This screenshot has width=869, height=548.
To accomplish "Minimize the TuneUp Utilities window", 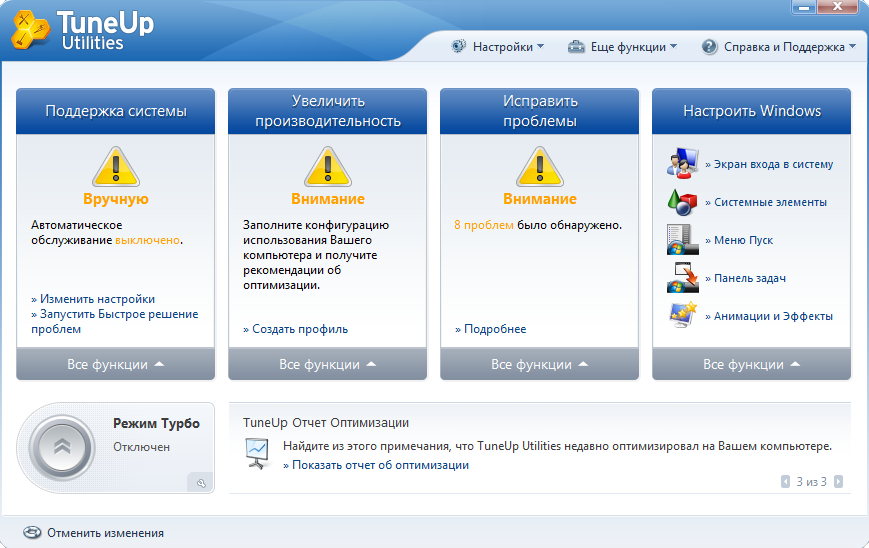I will [803, 7].
